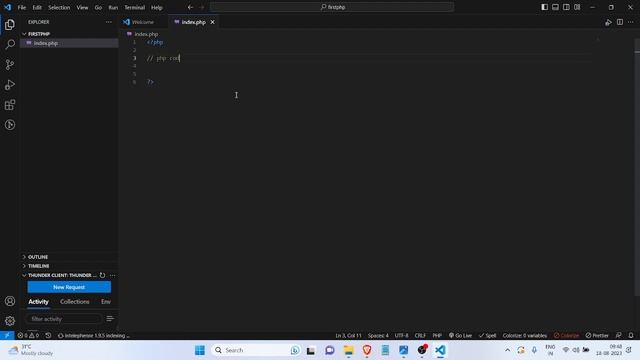Refresh the Thunder Client panel

[x=102, y=275]
